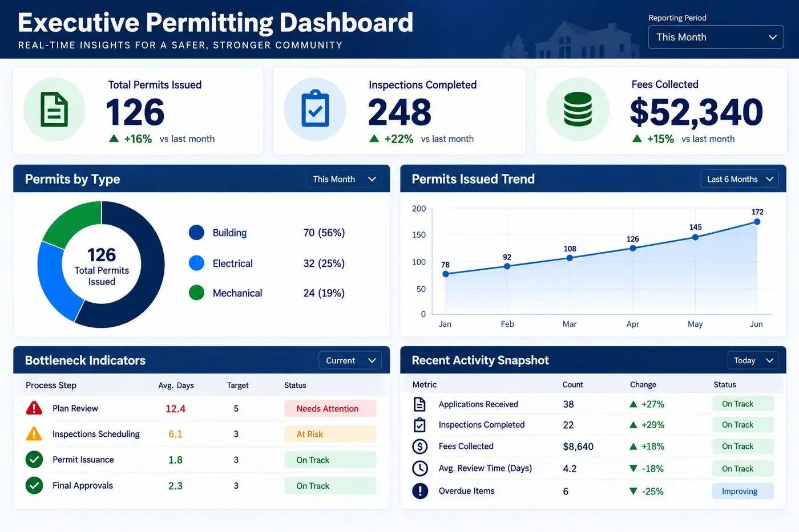The width and height of the screenshot is (799, 532).
Task: Click the clipboard icon in the Recent Activity Inspections Completed row
Action: [419, 425]
